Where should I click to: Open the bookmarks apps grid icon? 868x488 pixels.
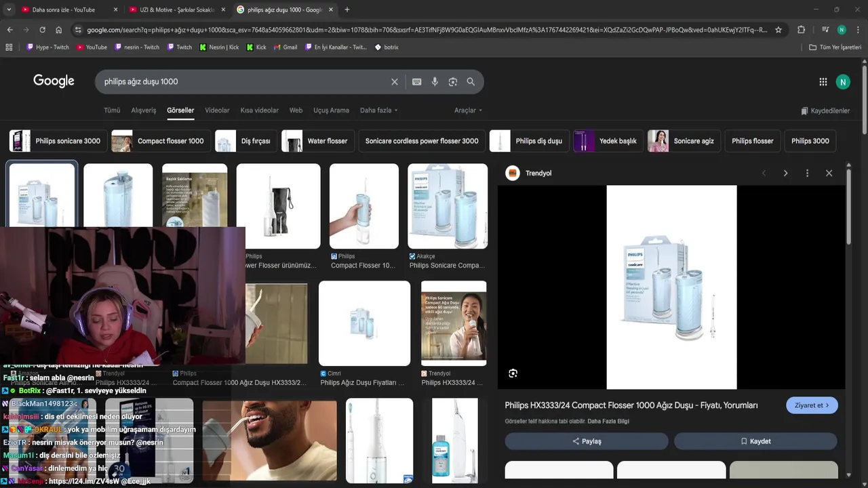[9, 47]
